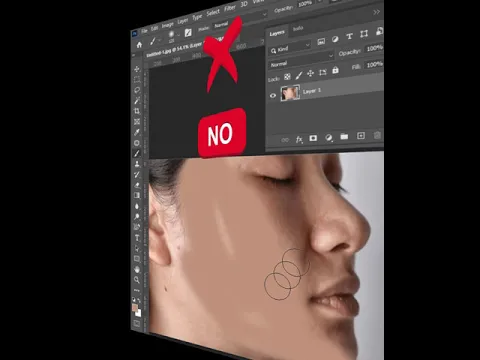Toggle lock position icon

[310, 74]
